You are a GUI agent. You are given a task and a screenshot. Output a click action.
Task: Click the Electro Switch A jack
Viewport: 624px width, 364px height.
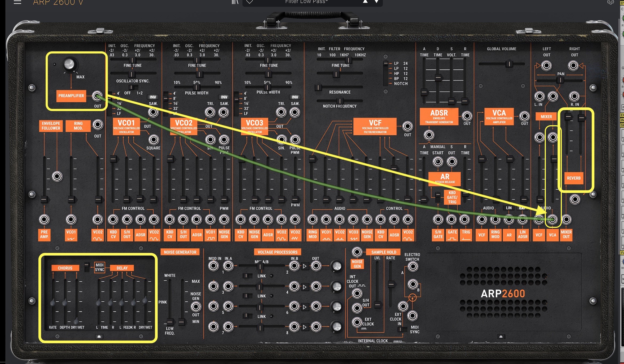click(412, 266)
